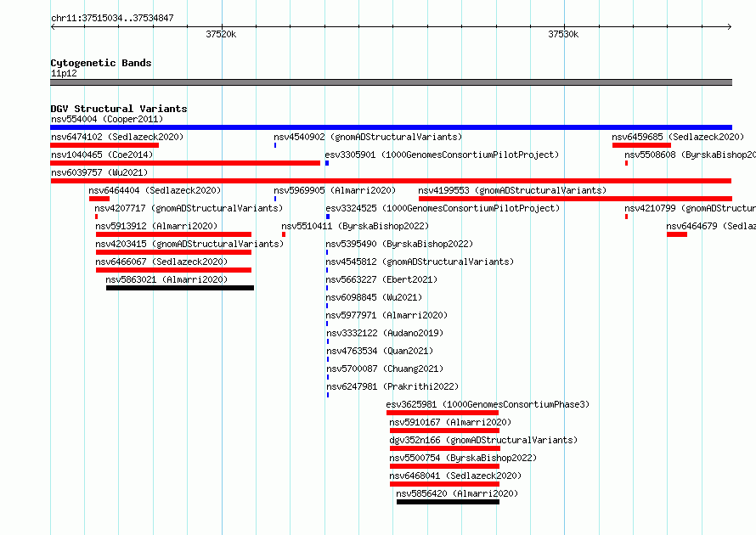Select the red nsv6474102 variant bar
Image resolution: width=756 pixels, height=535 pixels.
tap(104, 145)
